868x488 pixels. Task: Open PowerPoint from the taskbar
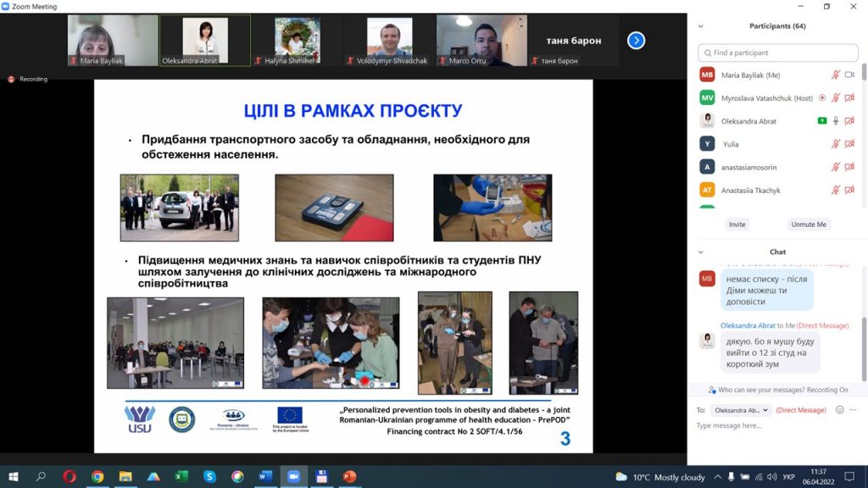(350, 476)
